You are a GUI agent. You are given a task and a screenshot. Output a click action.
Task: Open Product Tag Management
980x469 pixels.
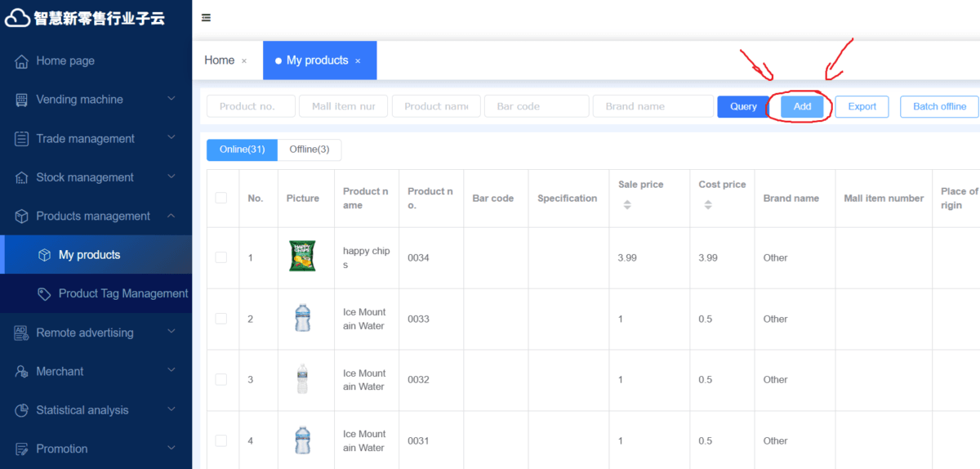tap(122, 293)
